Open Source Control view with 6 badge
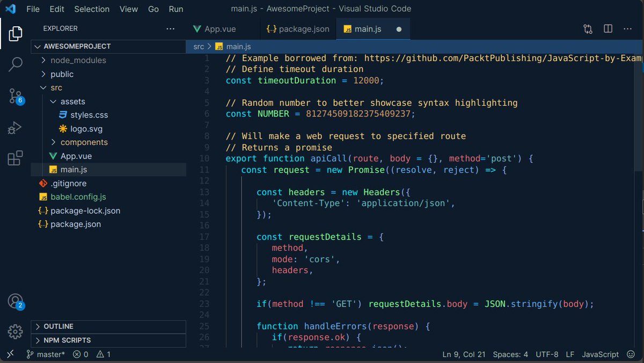Screen dimensions: 644x363 [16, 96]
